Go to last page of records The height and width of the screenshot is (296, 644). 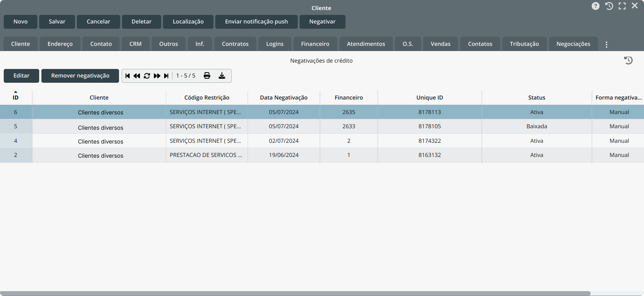point(166,76)
